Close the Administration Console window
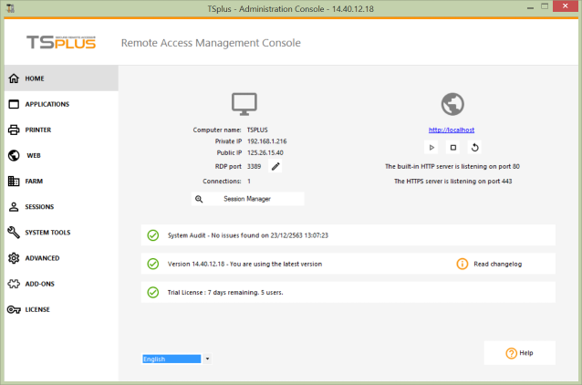This screenshot has width=582, height=385. pyautogui.click(x=565, y=6)
